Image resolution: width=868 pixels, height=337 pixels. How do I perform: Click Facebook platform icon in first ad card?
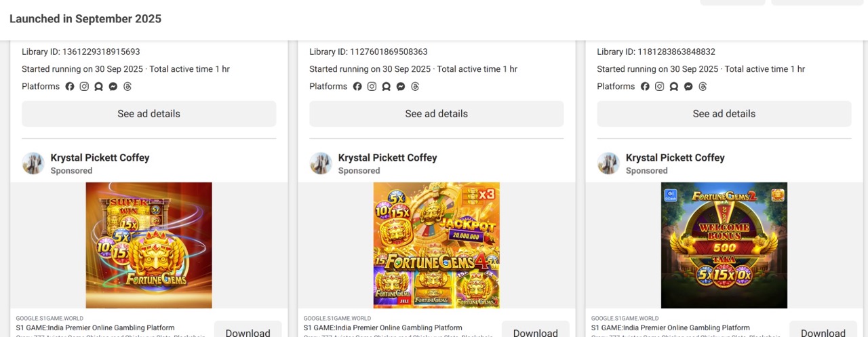70,86
